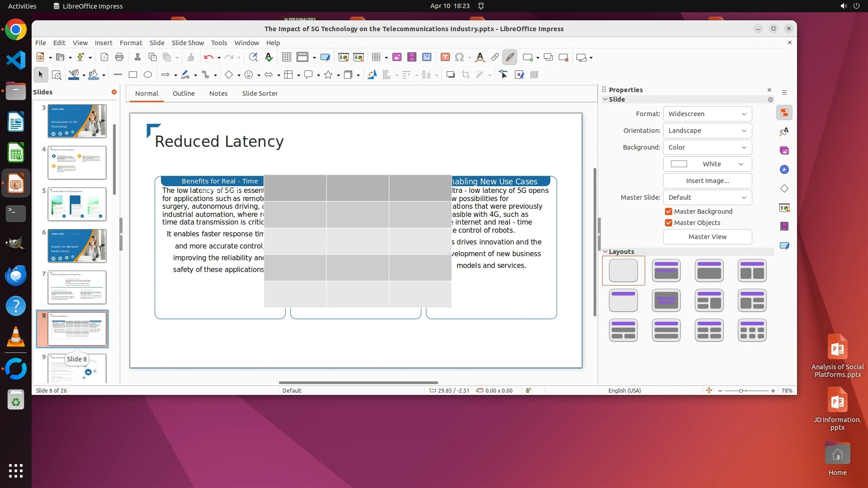This screenshot has width=868, height=488.
Task: Open the Format Widescreen dropdown
Action: tap(707, 114)
